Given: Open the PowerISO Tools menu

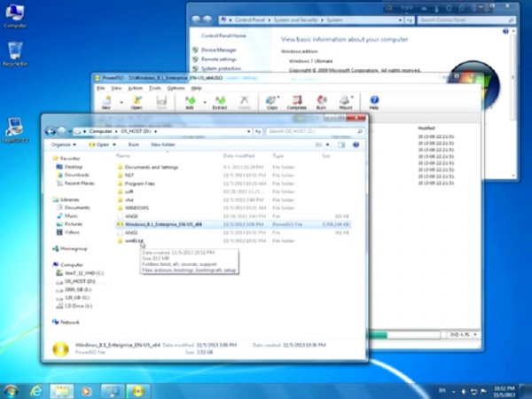Looking at the screenshot, I should [x=154, y=88].
